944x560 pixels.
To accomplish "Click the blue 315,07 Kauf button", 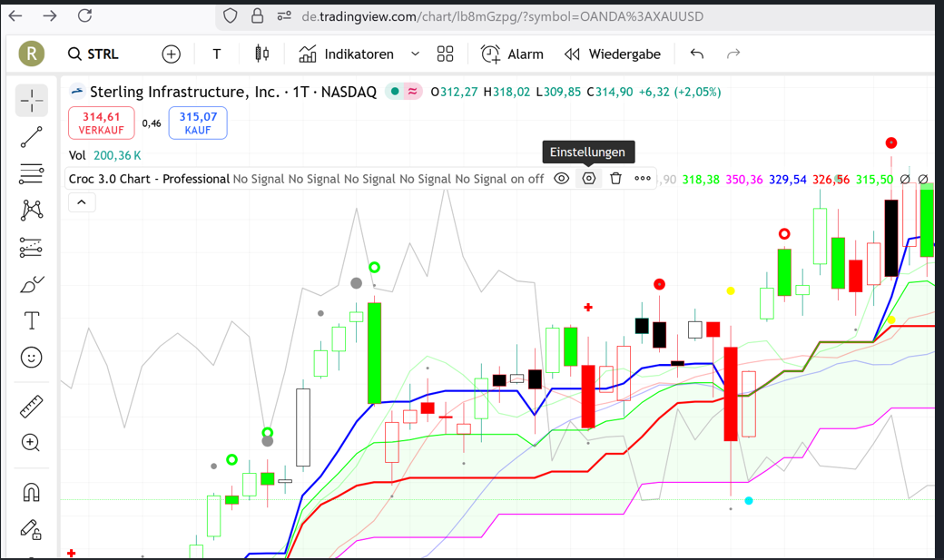I will tap(198, 123).
